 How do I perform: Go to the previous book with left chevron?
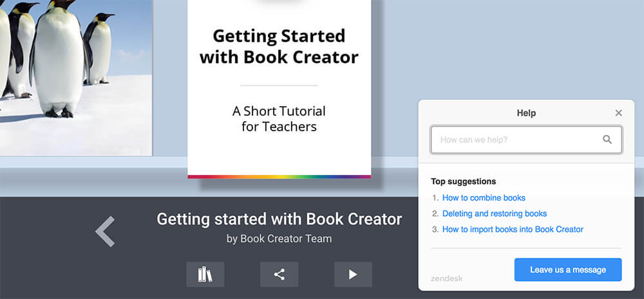point(105,231)
